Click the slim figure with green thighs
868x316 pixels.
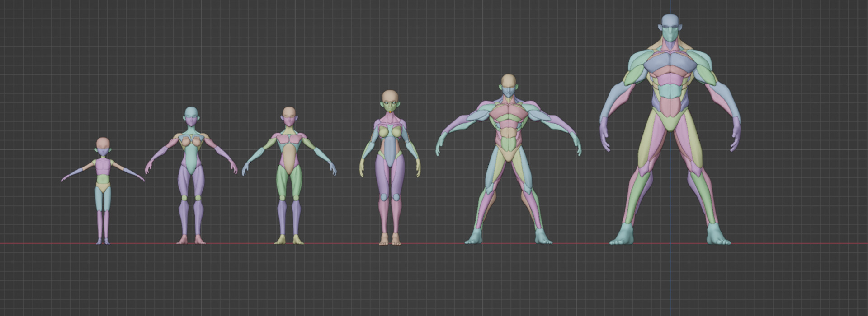(x=289, y=175)
